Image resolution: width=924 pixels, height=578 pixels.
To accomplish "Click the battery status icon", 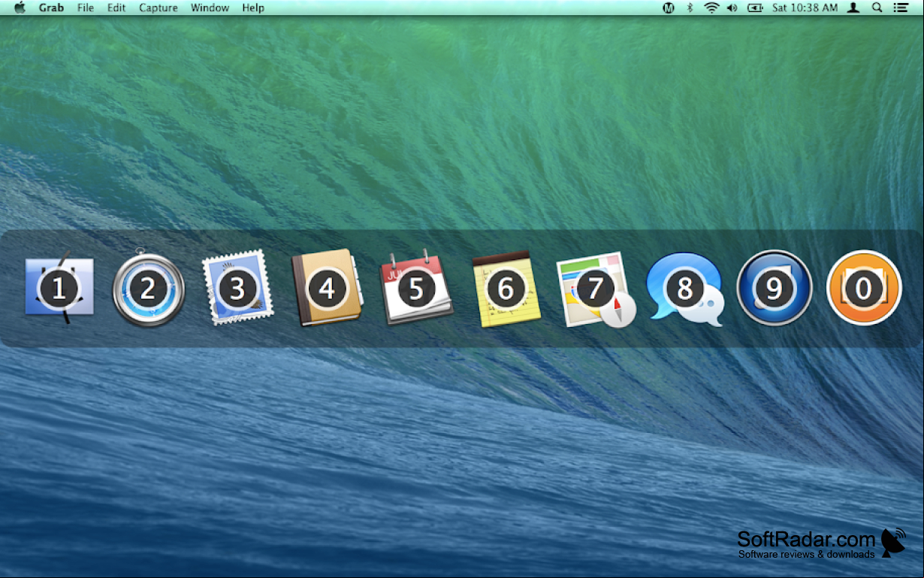I will 755,8.
